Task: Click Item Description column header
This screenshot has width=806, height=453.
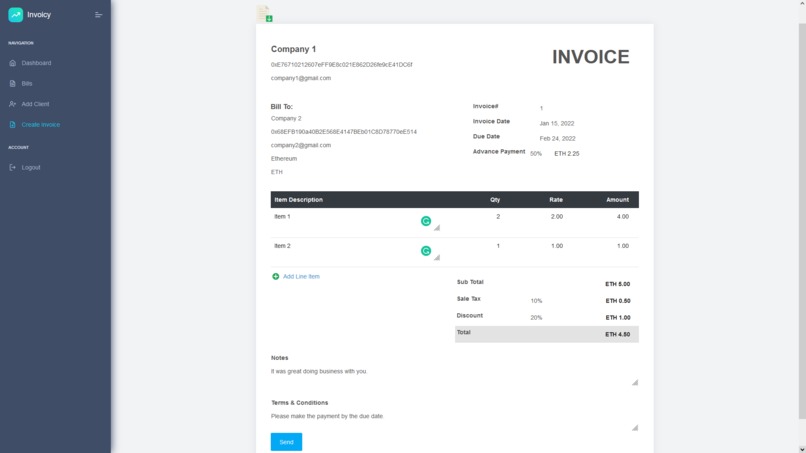Action: 298,200
